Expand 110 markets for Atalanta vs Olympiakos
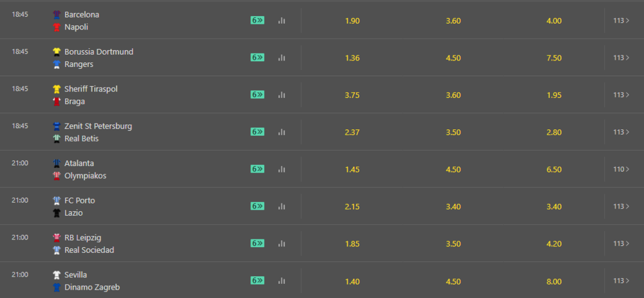 click(x=621, y=169)
